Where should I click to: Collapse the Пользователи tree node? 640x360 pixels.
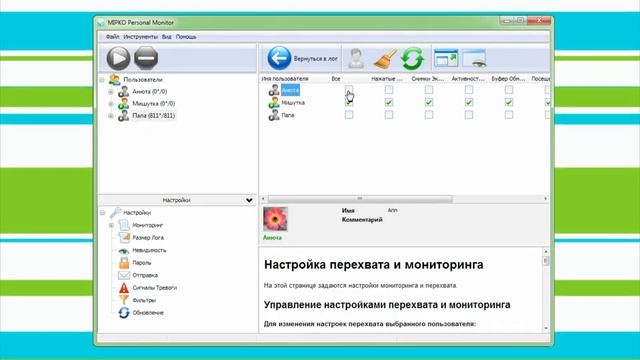point(102,80)
